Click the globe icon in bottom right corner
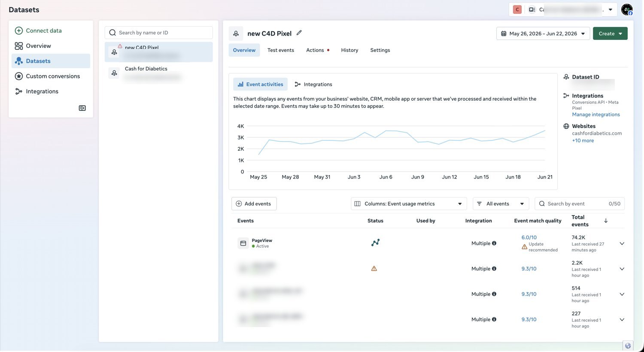This screenshot has width=644, height=352. pos(628,346)
